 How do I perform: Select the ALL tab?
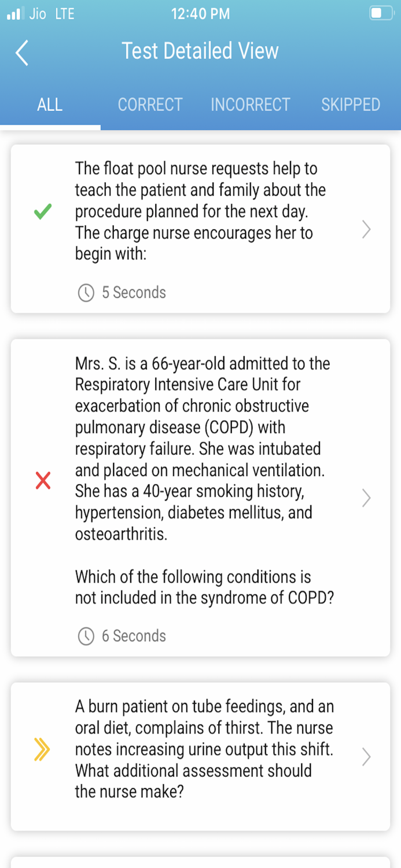[50, 105]
